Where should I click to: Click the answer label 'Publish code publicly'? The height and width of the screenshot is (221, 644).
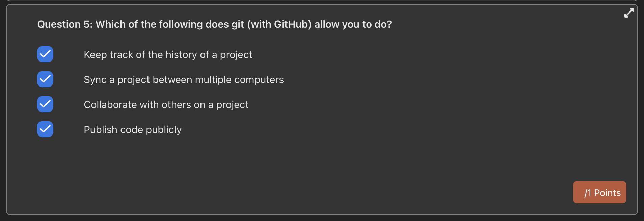pos(133,129)
